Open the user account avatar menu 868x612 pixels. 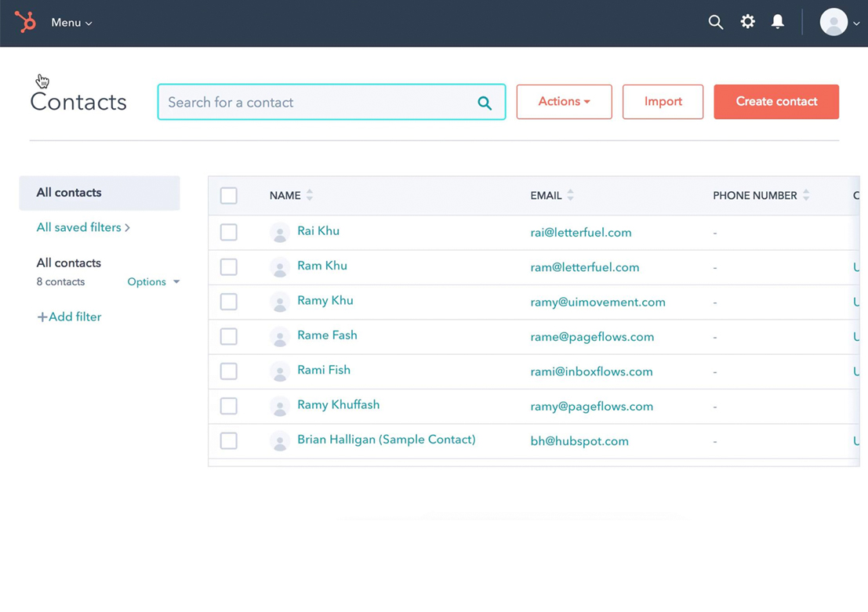point(838,23)
